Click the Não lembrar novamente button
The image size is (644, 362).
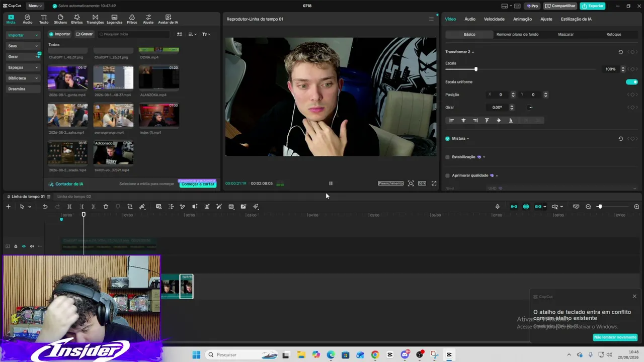point(615,337)
